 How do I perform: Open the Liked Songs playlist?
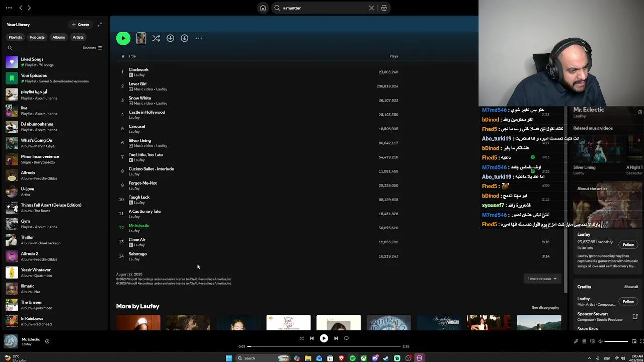[54, 62]
